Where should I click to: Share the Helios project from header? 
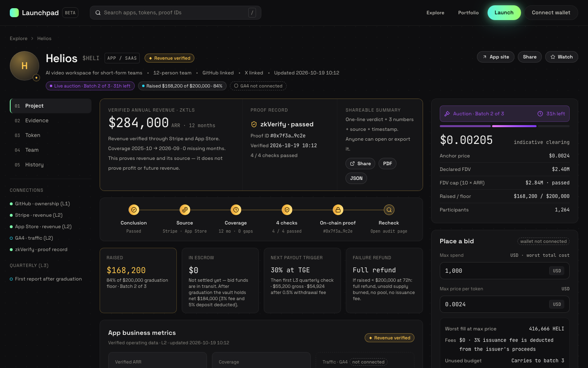(530, 57)
